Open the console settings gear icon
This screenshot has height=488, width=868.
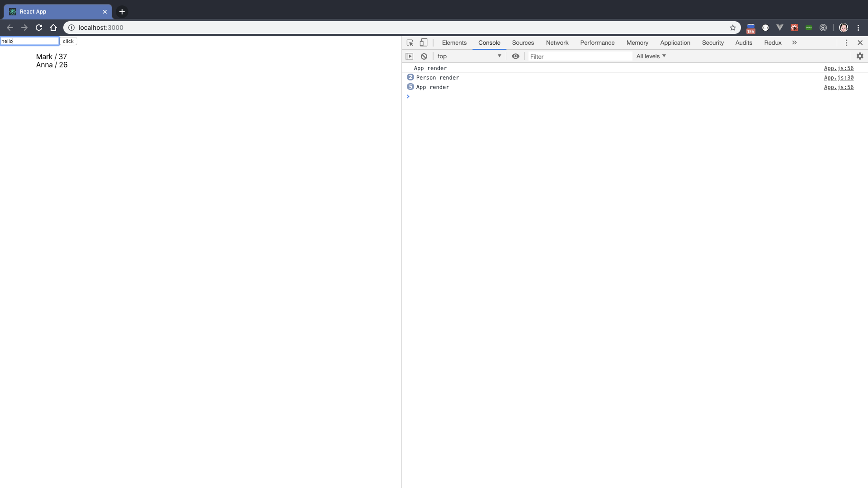(x=859, y=56)
